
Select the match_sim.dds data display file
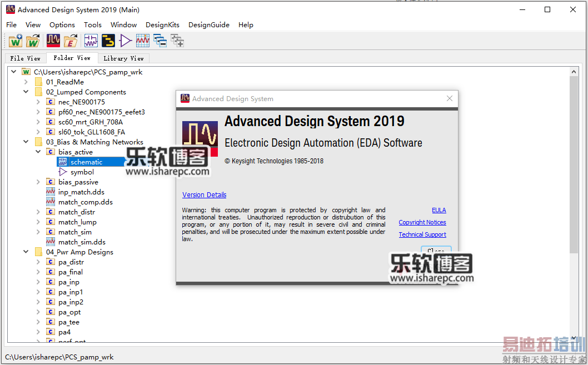click(82, 242)
